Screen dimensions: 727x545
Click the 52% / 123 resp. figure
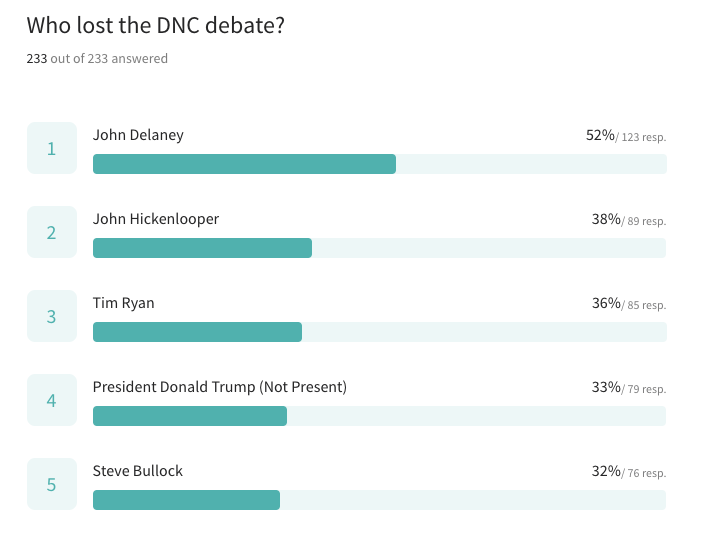(626, 135)
